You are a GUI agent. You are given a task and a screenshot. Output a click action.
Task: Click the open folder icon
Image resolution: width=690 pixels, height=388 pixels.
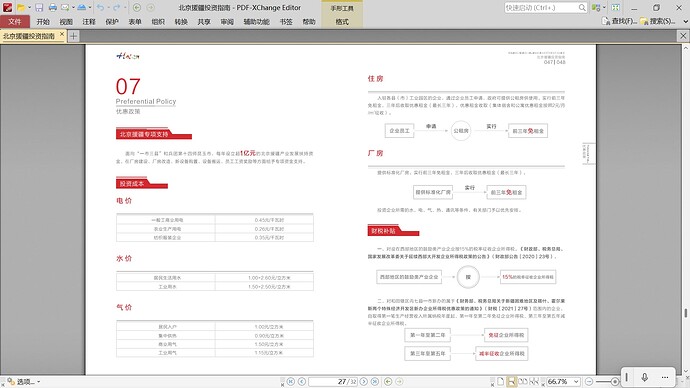[x=21, y=7]
